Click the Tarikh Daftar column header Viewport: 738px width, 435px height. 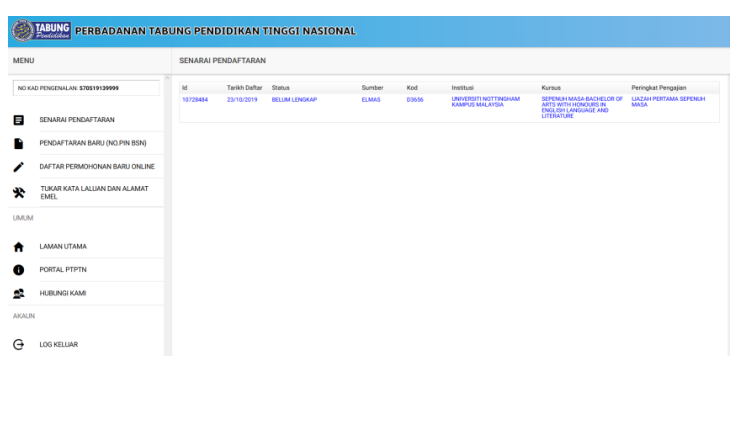pos(244,88)
